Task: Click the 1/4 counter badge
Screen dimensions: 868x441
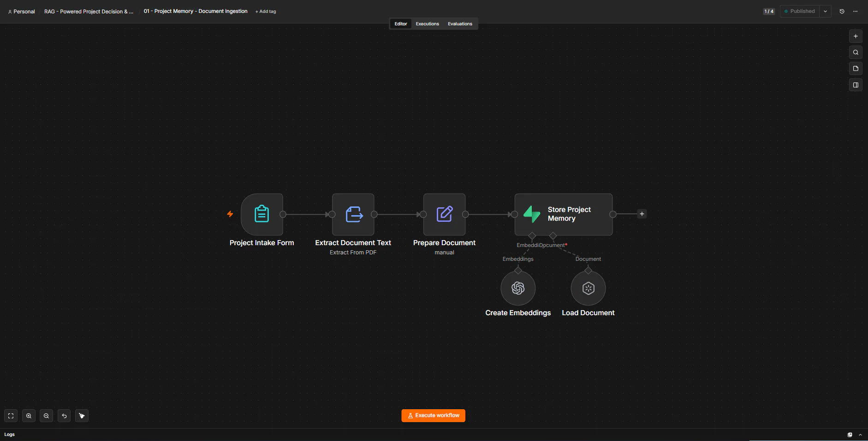Action: click(769, 12)
